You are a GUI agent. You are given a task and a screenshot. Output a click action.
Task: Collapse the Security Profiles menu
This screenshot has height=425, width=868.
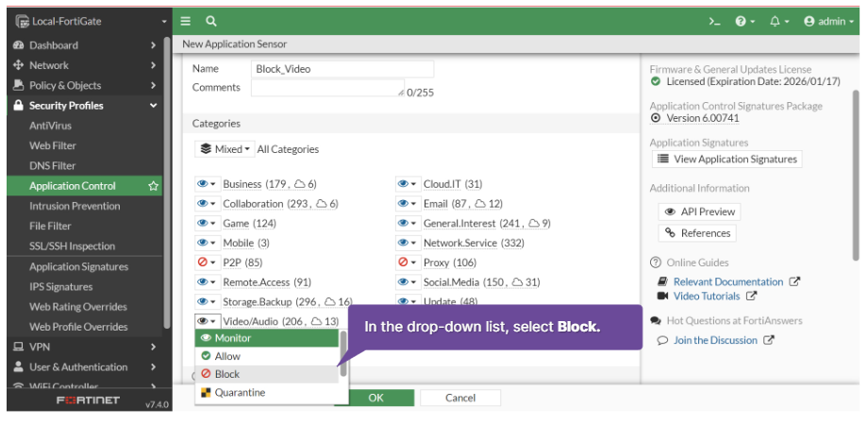point(85,105)
